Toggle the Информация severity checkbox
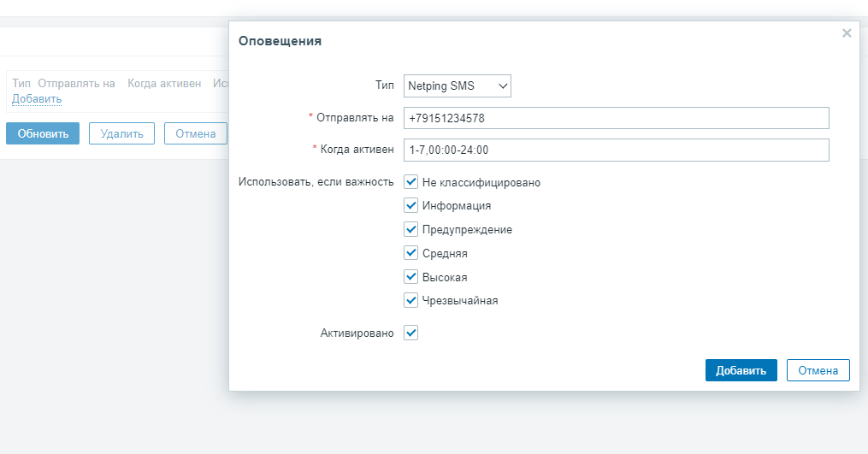Viewport: 868px width, 454px height. 411,205
